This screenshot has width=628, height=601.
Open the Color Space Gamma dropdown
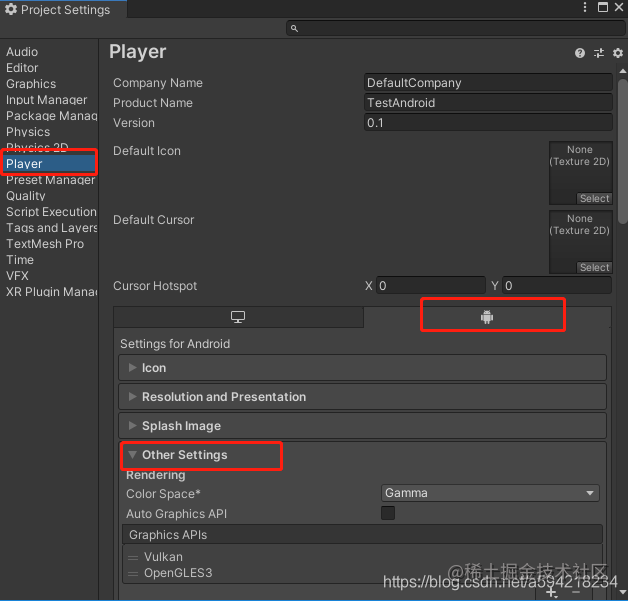pyautogui.click(x=490, y=493)
